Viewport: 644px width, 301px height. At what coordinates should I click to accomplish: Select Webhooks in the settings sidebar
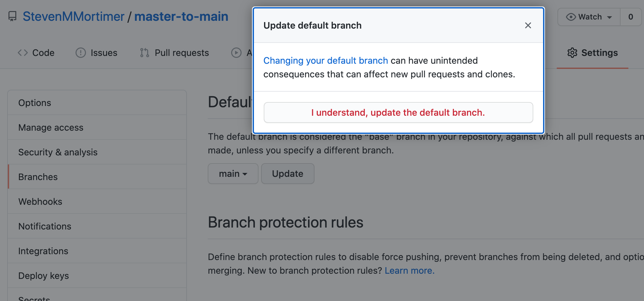(x=40, y=202)
